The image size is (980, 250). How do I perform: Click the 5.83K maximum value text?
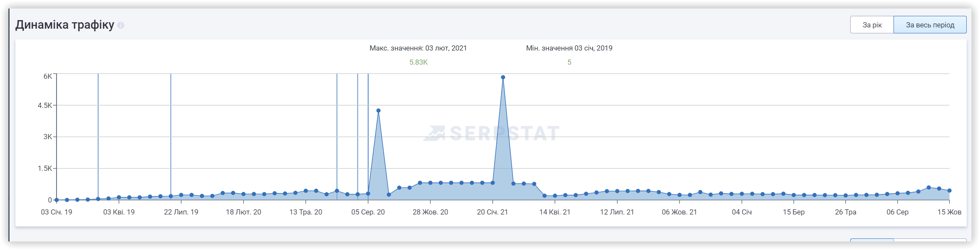coord(418,62)
